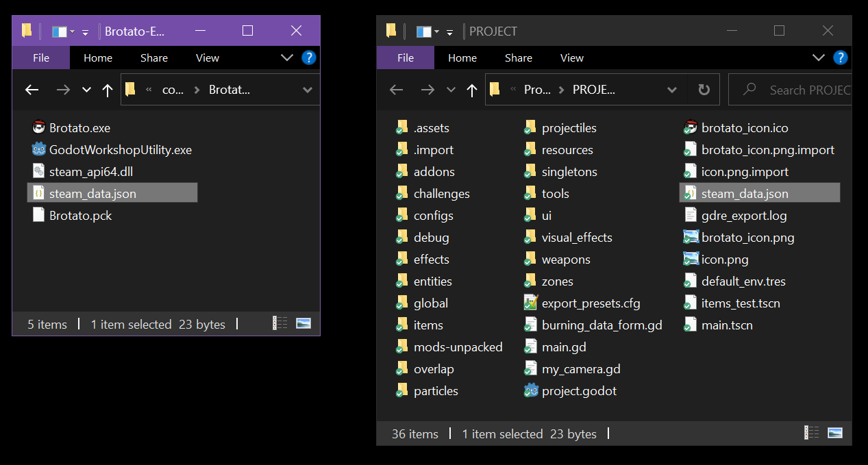Expand the ribbon in Brotato window
Viewport: 868px width, 465px height.
(287, 58)
